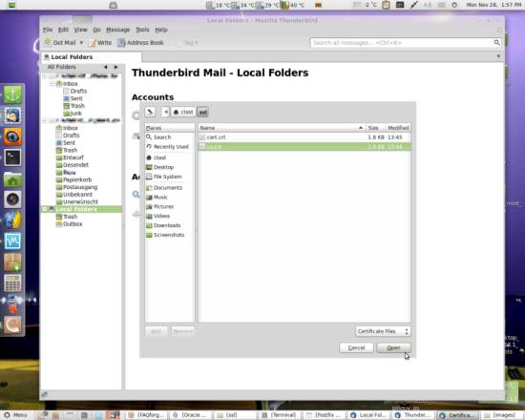Open the Address Book

pyautogui.click(x=140, y=43)
